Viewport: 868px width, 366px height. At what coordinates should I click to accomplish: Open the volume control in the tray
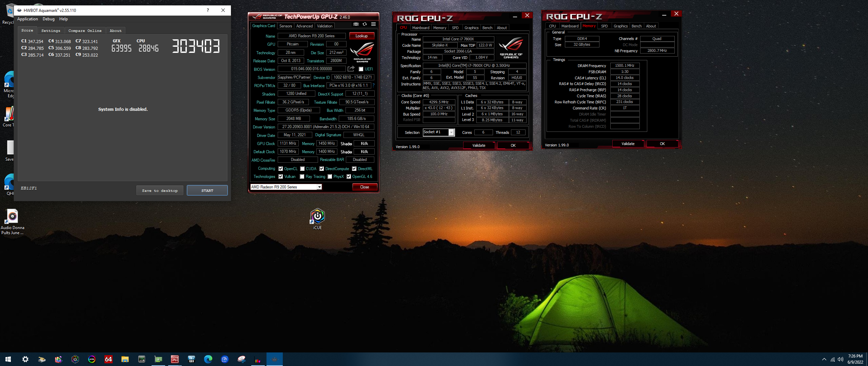(x=840, y=359)
